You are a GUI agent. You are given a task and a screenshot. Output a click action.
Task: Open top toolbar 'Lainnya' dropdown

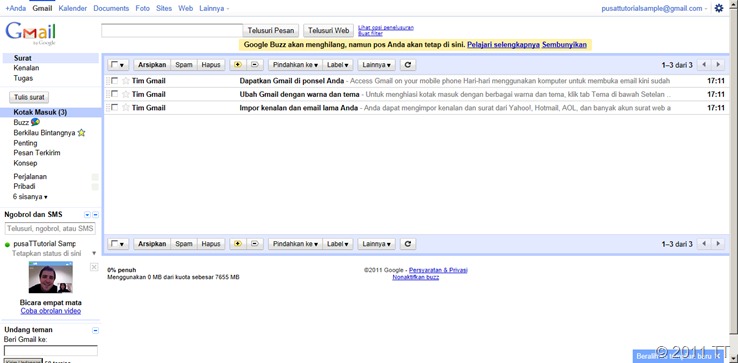tap(377, 65)
